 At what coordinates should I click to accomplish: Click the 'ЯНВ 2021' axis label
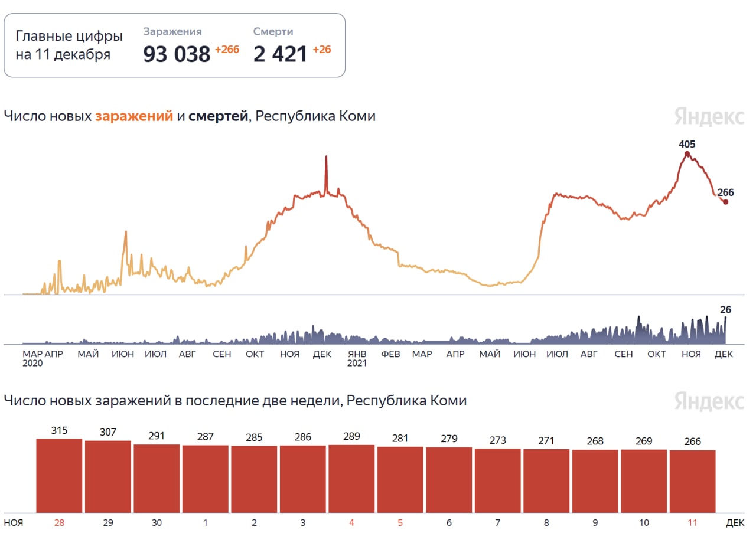357,358
